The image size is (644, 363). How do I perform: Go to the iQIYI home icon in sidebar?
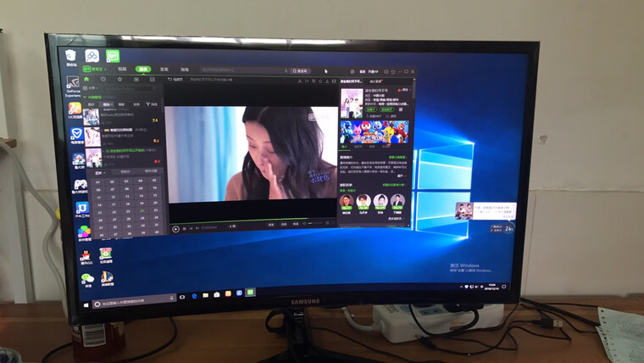pos(86,80)
